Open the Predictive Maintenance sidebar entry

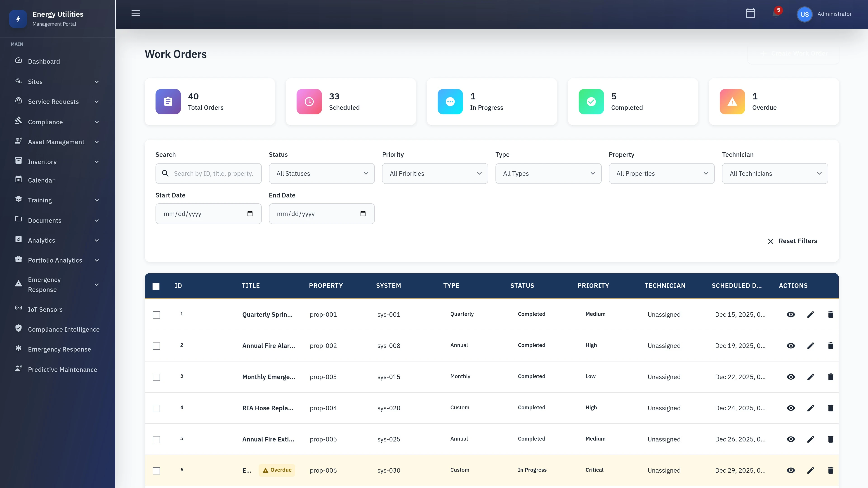[x=62, y=369]
